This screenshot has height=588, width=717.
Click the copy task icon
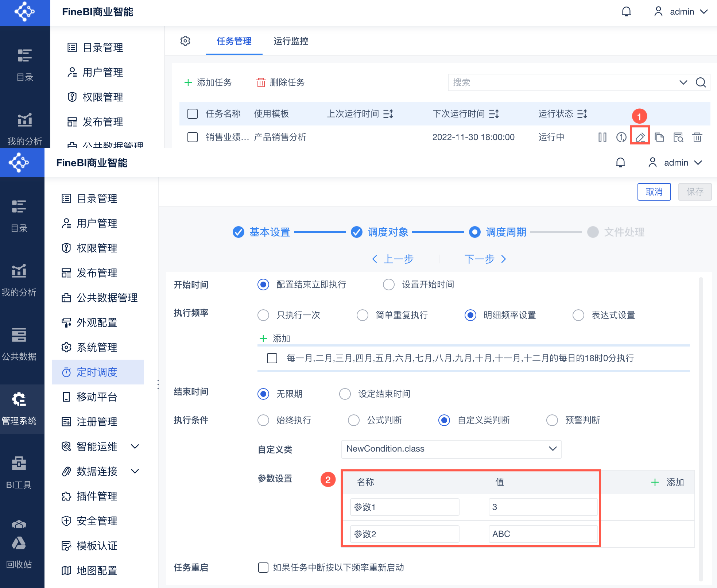(x=659, y=137)
